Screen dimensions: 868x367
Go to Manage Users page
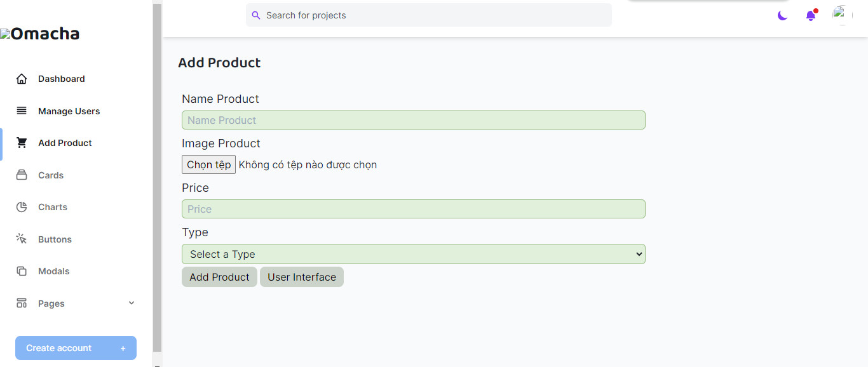coord(69,111)
